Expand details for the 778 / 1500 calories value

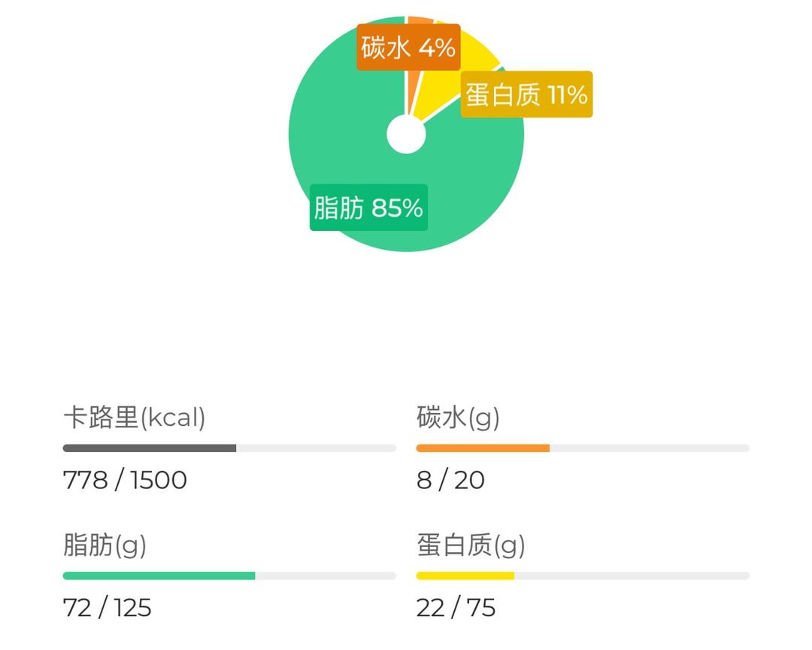[125, 481]
